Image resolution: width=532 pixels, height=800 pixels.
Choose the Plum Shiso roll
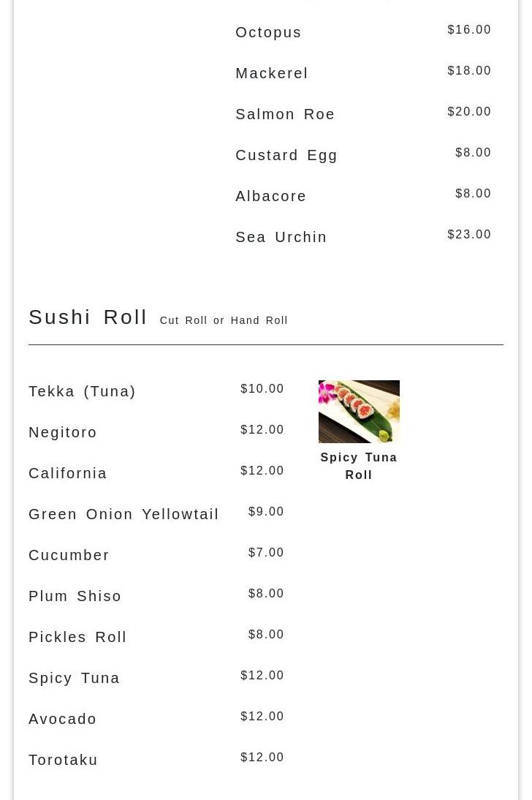(x=75, y=596)
